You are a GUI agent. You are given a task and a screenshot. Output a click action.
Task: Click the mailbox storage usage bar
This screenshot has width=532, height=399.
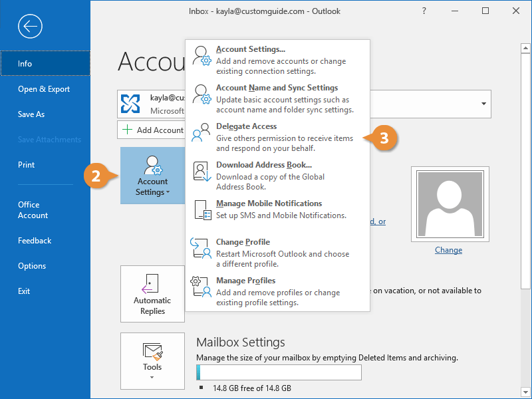279,372
